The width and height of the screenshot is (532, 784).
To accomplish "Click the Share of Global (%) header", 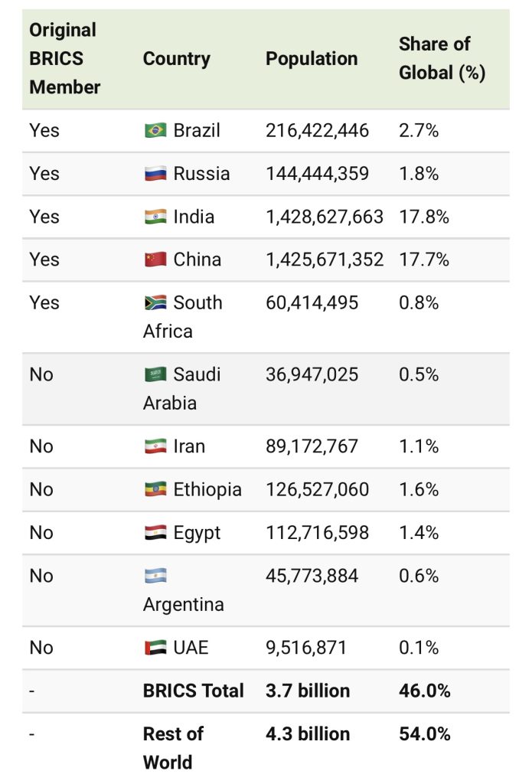I will [442, 58].
